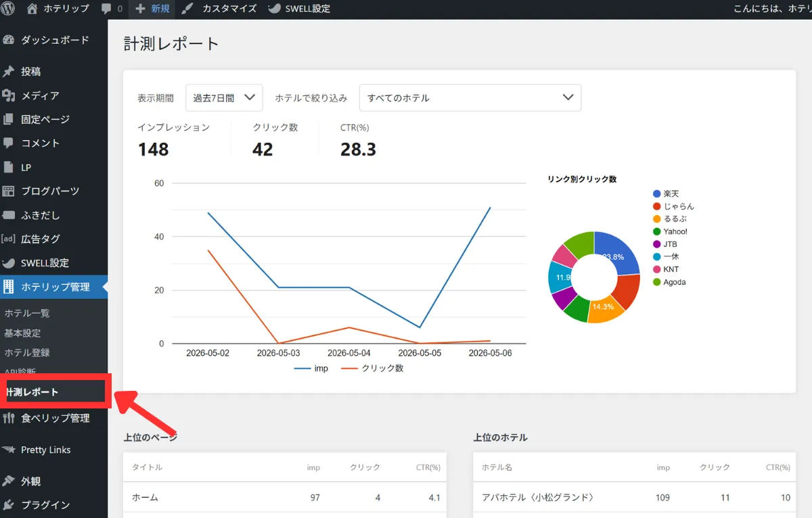Click the comments bubble icon in admin bar
Image resolution: width=812 pixels, height=518 pixels.
click(x=106, y=9)
